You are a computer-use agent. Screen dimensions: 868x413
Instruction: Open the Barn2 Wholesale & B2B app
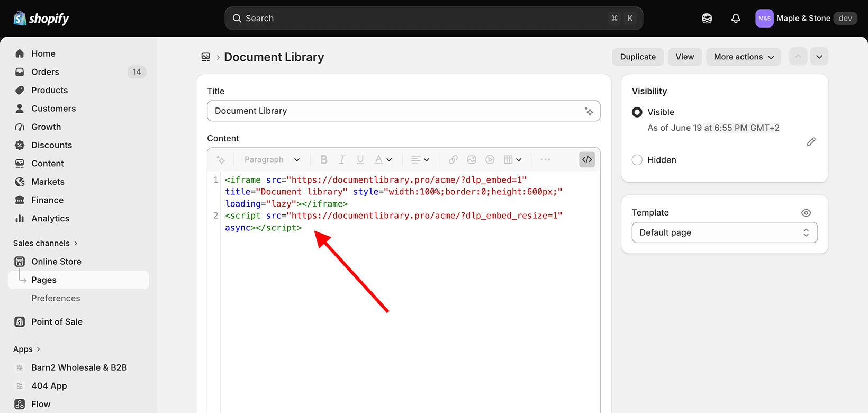tap(78, 367)
